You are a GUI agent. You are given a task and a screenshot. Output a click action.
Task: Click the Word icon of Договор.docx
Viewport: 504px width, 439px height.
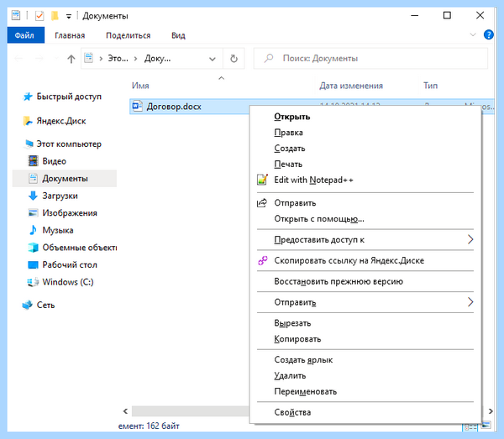(137, 106)
